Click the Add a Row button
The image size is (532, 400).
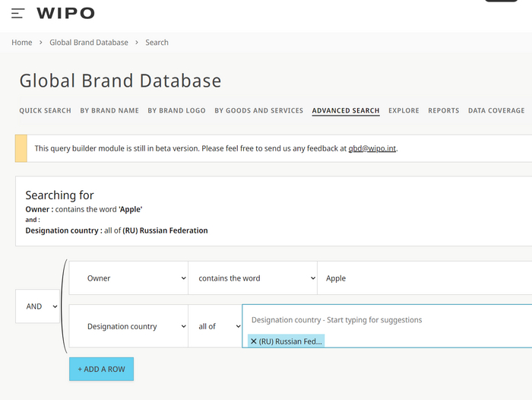101,369
